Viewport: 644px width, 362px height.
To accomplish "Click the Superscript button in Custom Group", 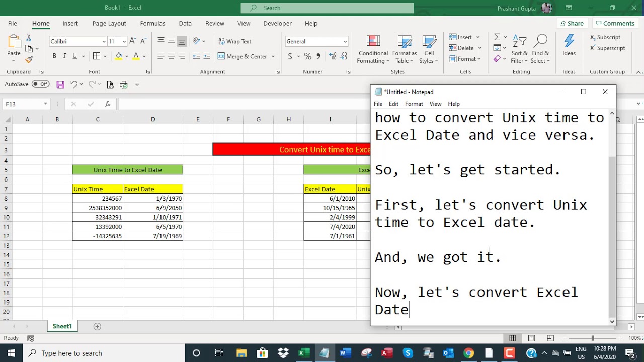I will (608, 48).
